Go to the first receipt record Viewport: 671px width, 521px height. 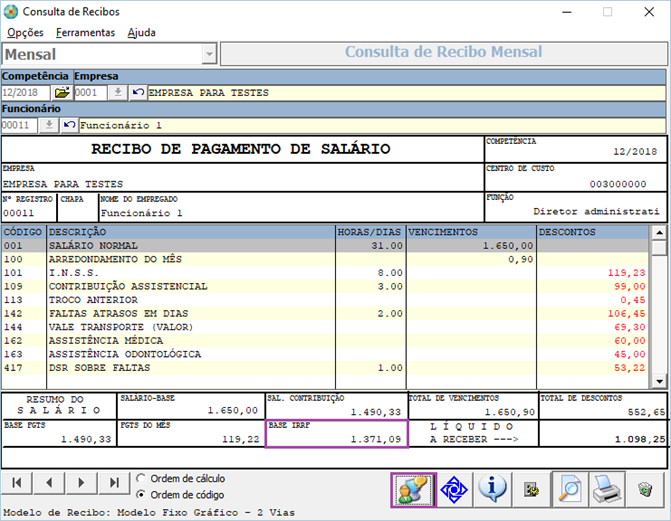pos(17,483)
